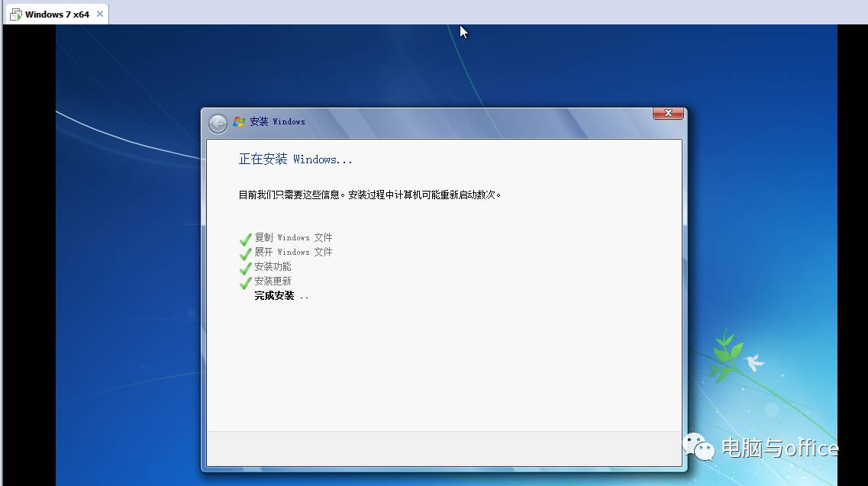The image size is (868, 486).
Task: Click the green checkmark beside 复制 Windows 文件
Action: pos(245,237)
